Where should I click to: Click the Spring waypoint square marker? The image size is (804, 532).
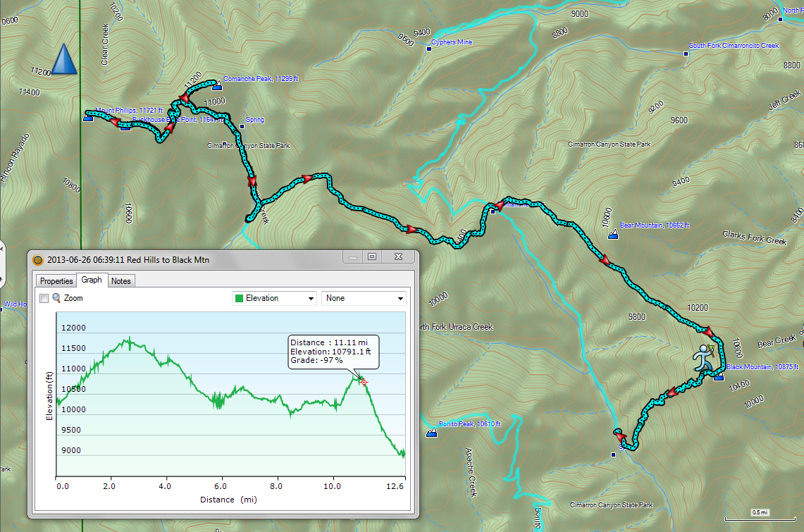coord(242,127)
